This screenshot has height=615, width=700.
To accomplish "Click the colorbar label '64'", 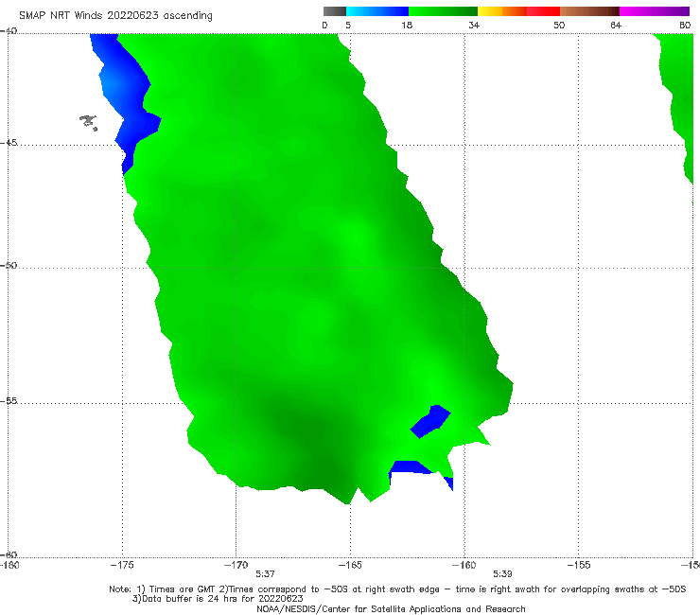I will (616, 26).
